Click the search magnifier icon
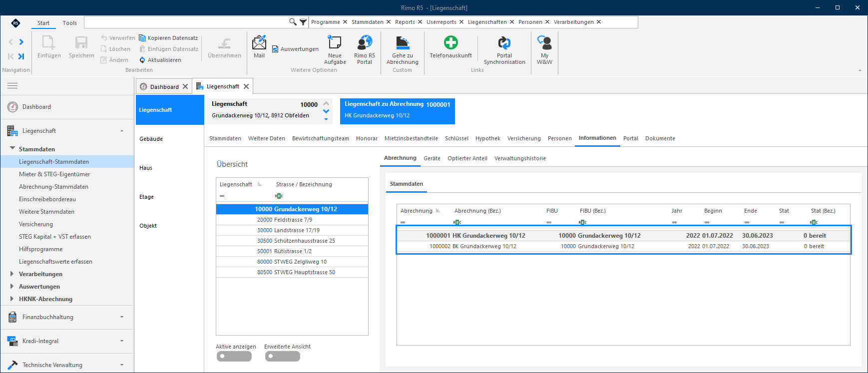The image size is (868, 373). point(293,22)
